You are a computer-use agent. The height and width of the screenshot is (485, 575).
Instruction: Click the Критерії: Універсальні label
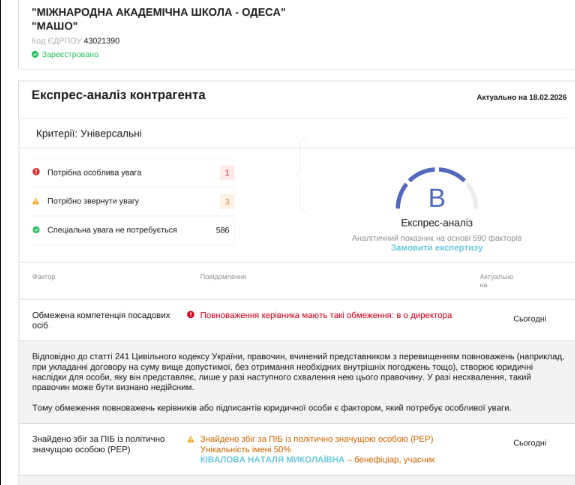[x=89, y=133]
